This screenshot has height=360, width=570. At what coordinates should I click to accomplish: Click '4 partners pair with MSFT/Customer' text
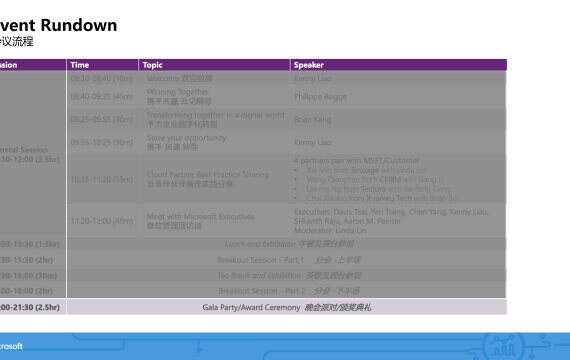357,161
